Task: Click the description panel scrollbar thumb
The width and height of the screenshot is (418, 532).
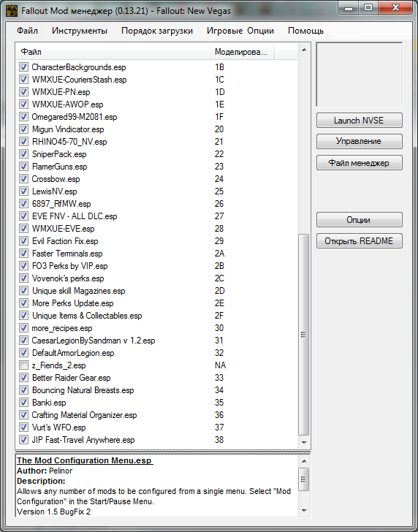Action: [304, 479]
